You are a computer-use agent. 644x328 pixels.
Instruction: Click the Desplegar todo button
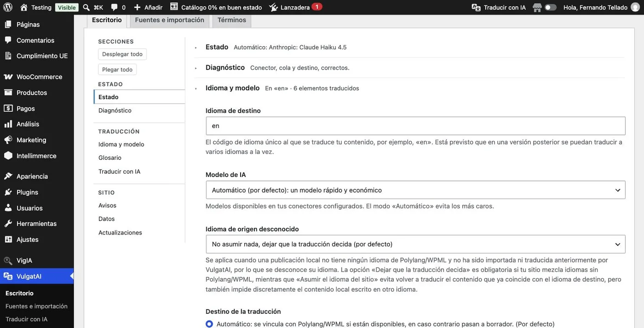[x=122, y=54]
